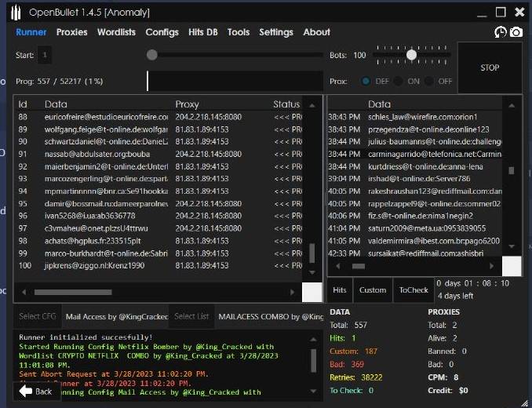
Task: Click the camera screenshot icon
Action: 516,32
